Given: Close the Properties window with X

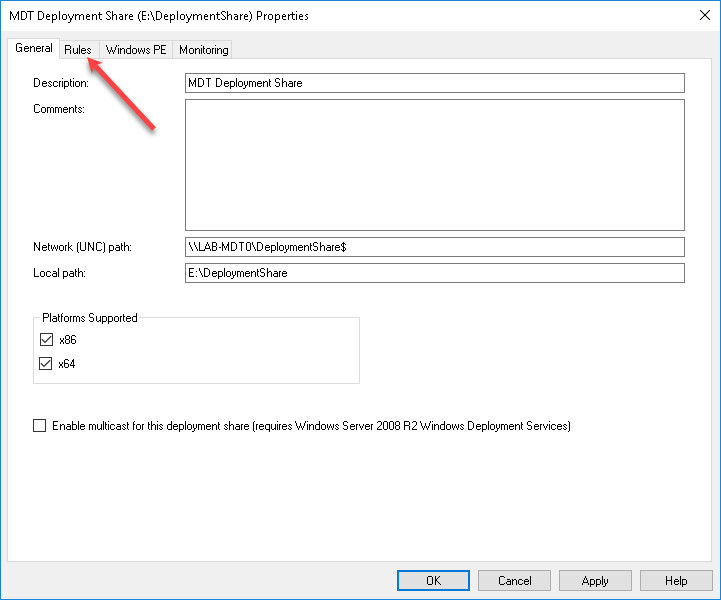Looking at the screenshot, I should coord(697,16).
